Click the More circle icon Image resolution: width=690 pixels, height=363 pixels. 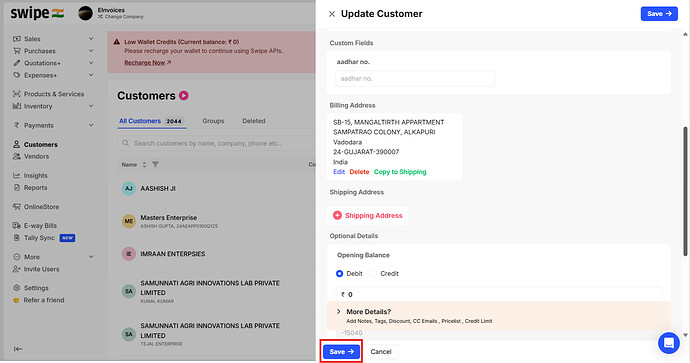17,257
